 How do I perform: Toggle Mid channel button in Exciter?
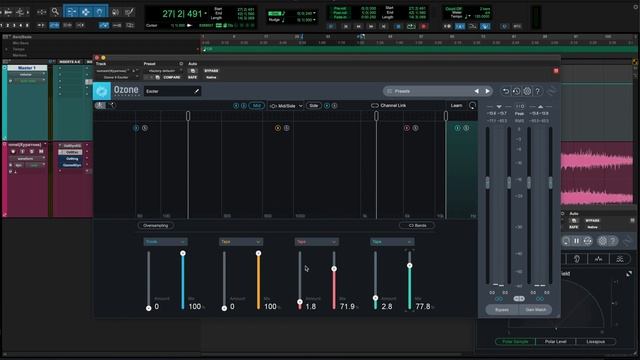point(256,105)
